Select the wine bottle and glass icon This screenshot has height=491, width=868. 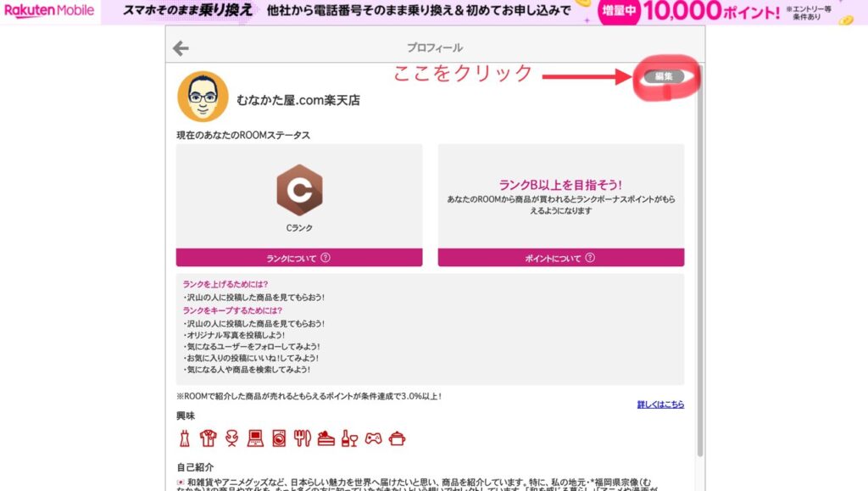349,438
